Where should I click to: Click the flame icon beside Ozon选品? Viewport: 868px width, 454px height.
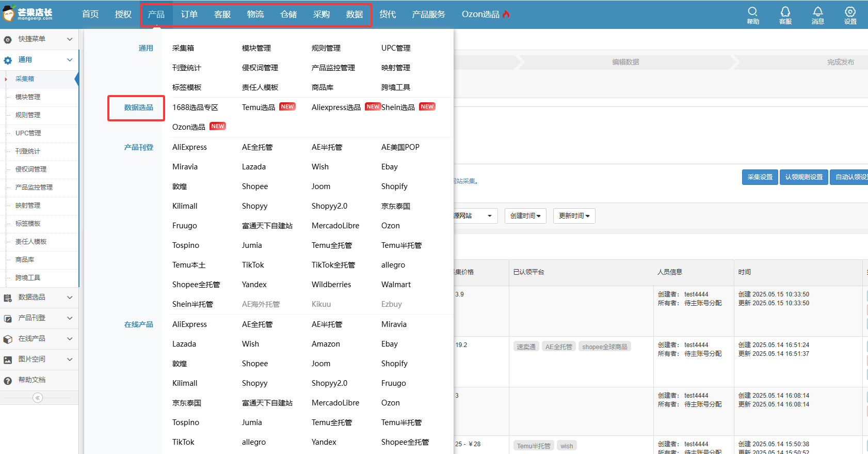click(x=506, y=14)
